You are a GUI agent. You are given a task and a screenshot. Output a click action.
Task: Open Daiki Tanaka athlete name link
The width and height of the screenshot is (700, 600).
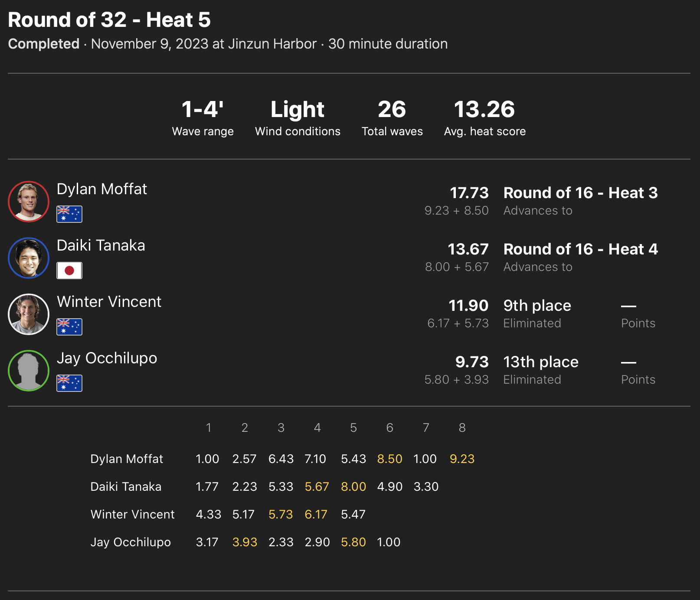[x=101, y=245]
